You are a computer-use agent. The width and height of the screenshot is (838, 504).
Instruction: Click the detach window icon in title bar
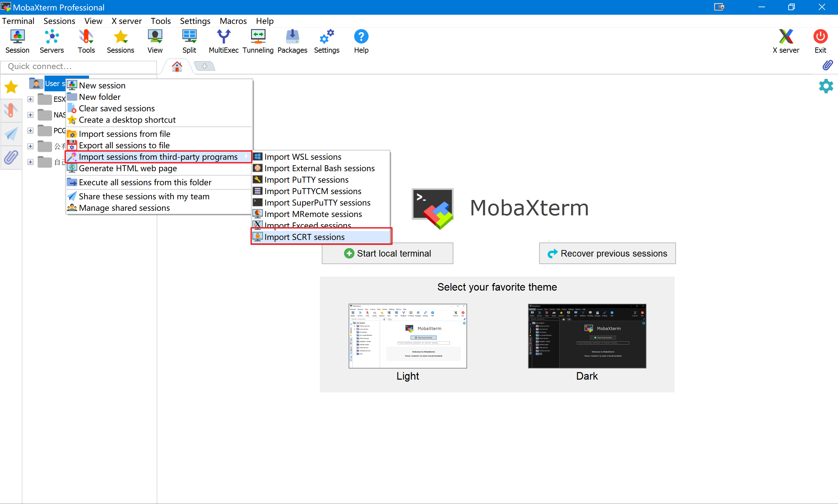(x=719, y=7)
